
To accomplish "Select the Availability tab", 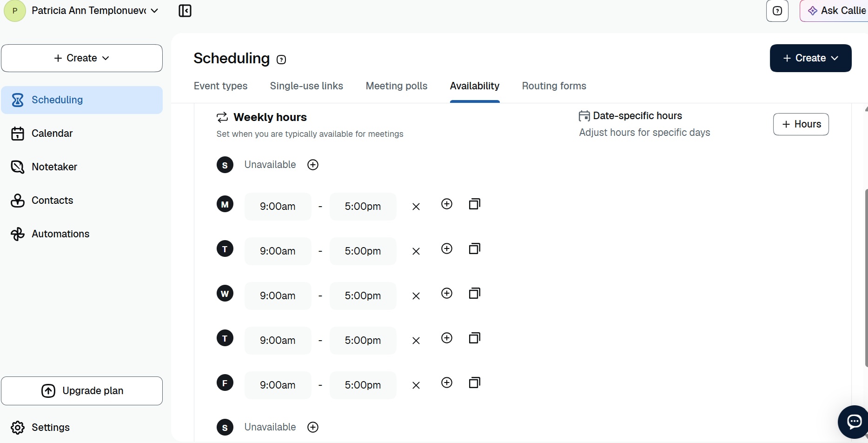I will (x=475, y=86).
